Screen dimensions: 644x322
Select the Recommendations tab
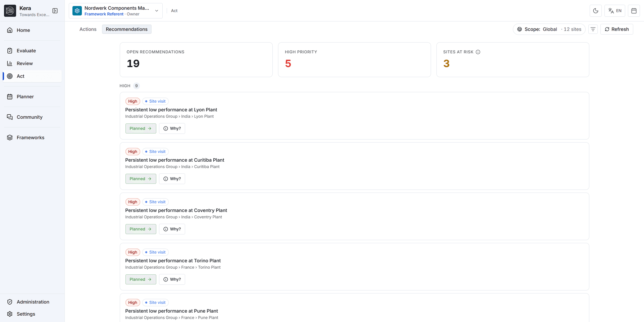(127, 29)
